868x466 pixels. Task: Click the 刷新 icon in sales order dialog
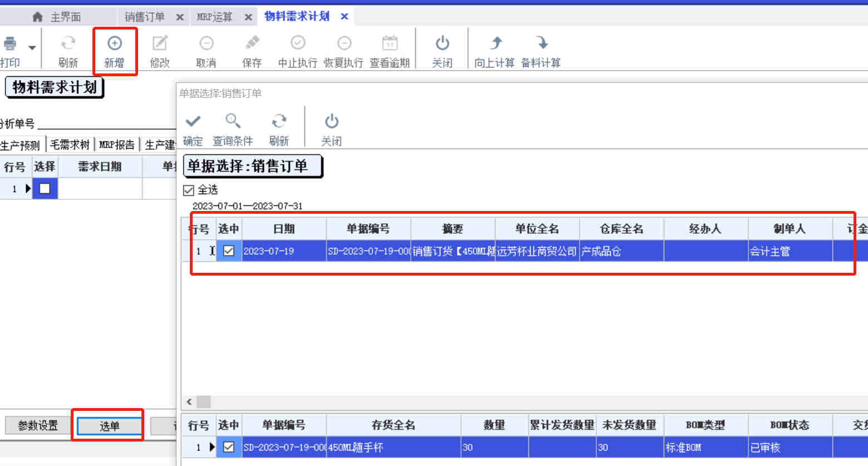click(x=279, y=121)
